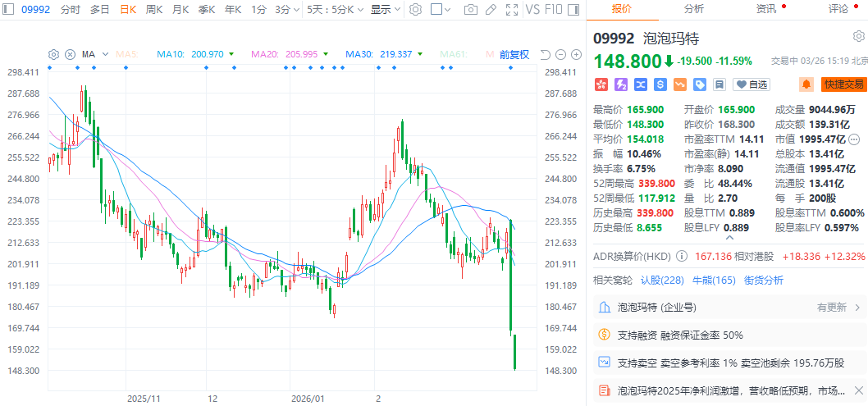The height and width of the screenshot is (406, 868).
Task: Open MA30 green arrow dropdown
Action: click(420, 54)
